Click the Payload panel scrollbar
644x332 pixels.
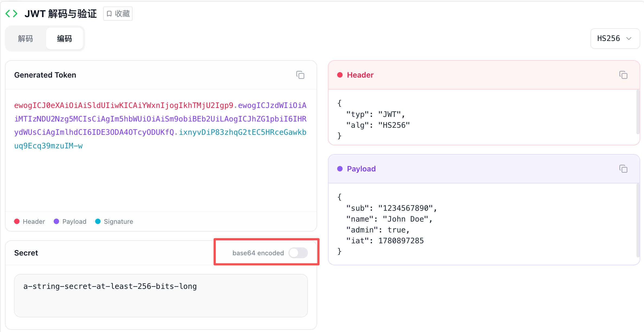pos(638,220)
